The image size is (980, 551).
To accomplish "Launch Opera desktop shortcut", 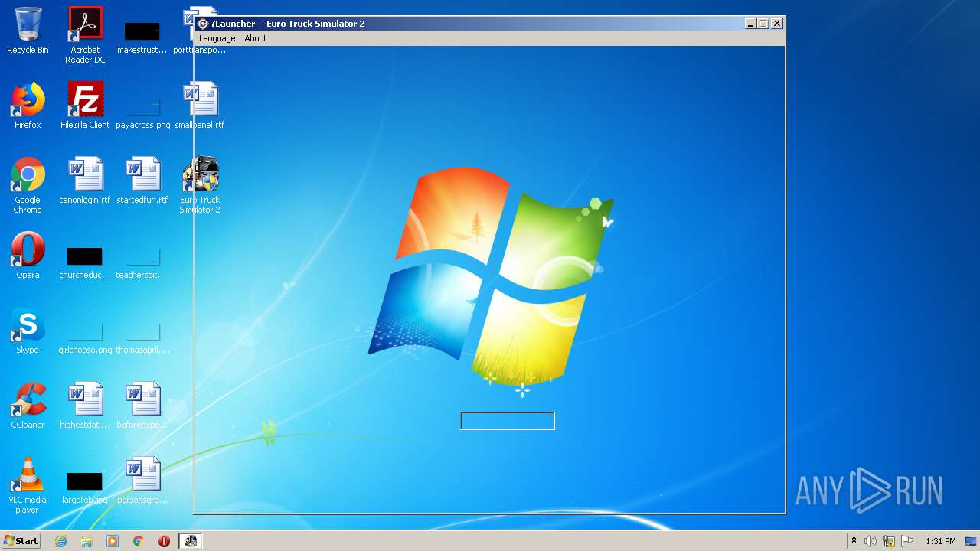I will pyautogui.click(x=28, y=256).
